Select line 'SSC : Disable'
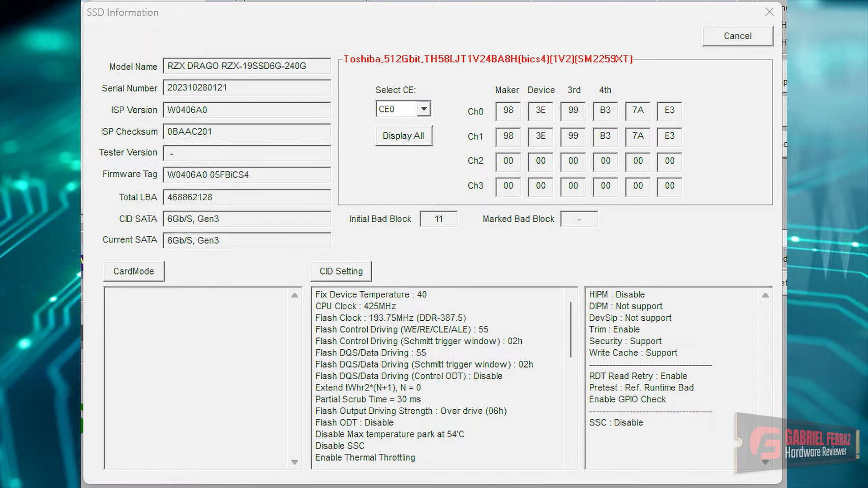The height and width of the screenshot is (488, 868). (x=616, y=422)
